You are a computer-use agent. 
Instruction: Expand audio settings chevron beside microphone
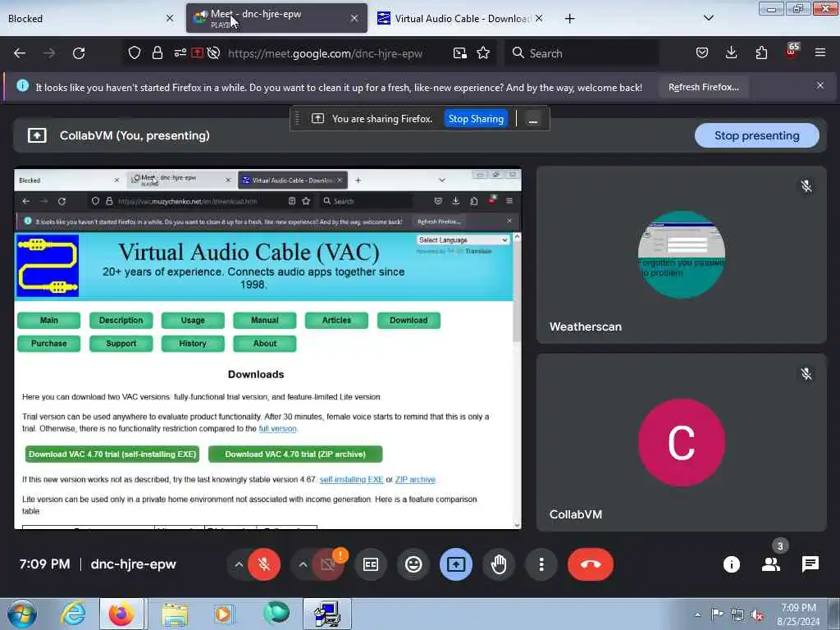tap(239, 564)
